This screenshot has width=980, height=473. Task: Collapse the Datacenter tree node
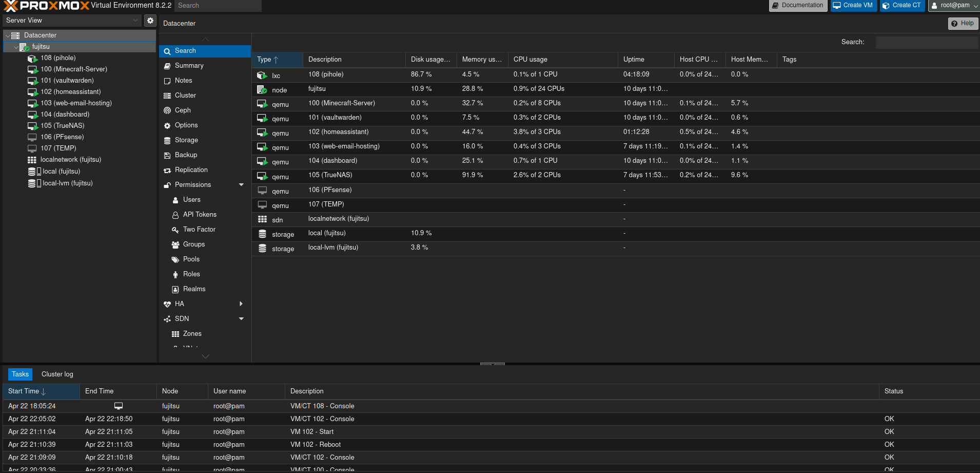coord(8,35)
